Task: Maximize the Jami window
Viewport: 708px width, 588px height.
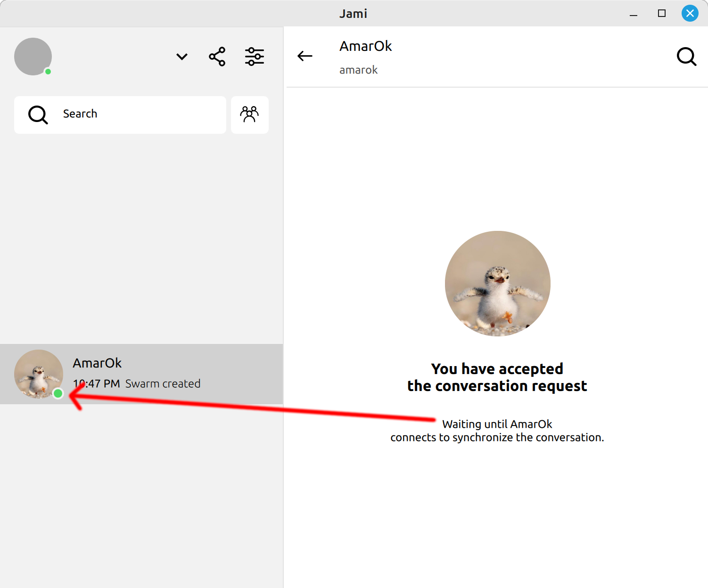Action: point(662,13)
